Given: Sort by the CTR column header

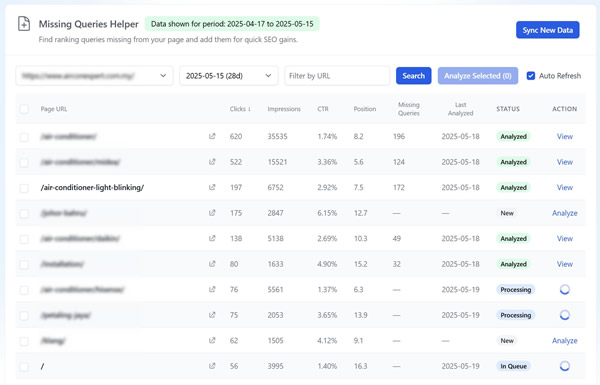Looking at the screenshot, I should [323, 109].
